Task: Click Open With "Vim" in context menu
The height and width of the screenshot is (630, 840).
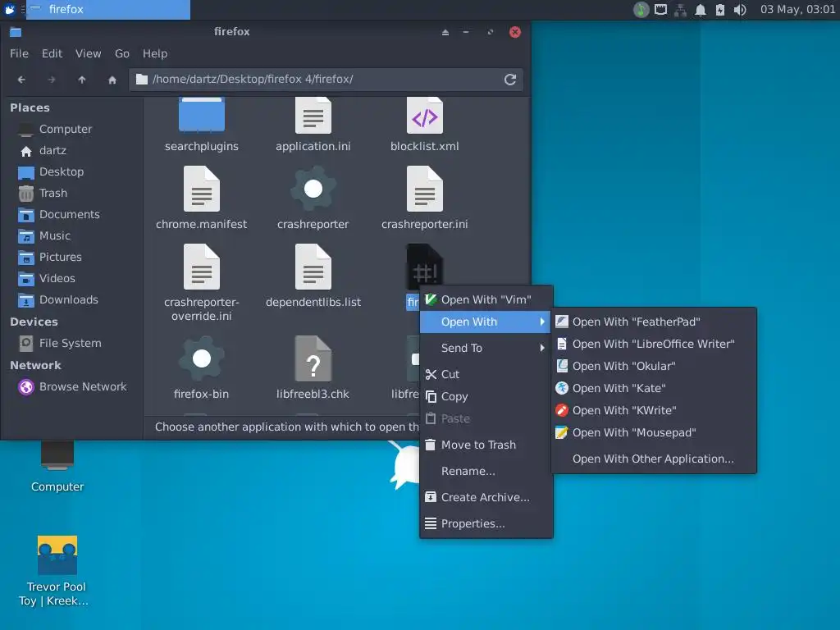Action: coord(486,300)
